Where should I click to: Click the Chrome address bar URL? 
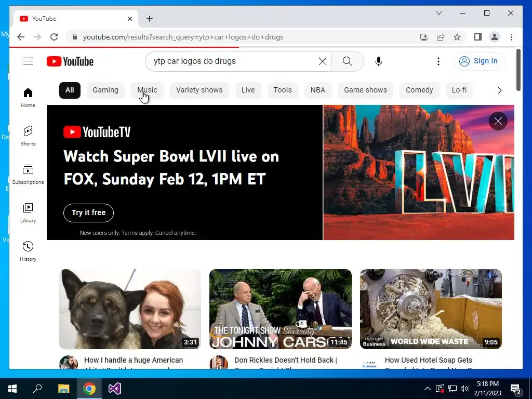click(x=183, y=37)
